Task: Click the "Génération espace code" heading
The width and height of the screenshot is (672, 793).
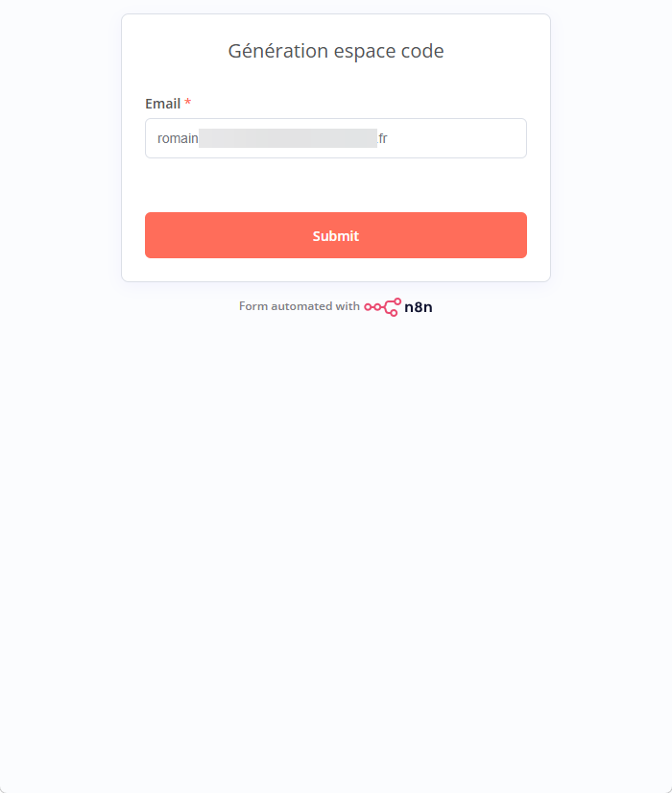Action: tap(336, 51)
